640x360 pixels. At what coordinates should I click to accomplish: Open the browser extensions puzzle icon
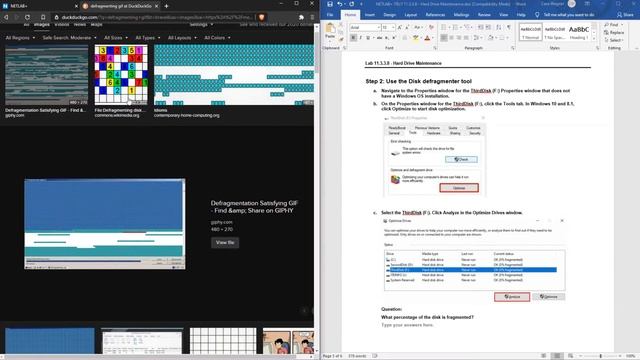click(301, 17)
